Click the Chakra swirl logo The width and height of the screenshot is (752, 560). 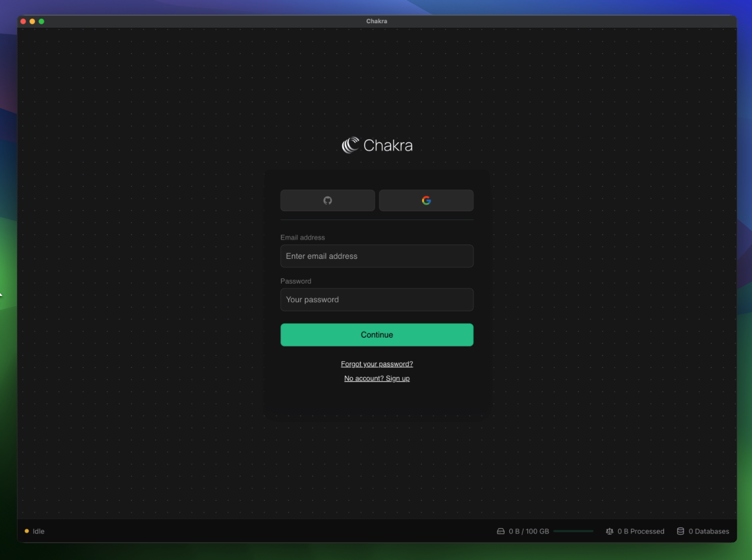coord(351,145)
